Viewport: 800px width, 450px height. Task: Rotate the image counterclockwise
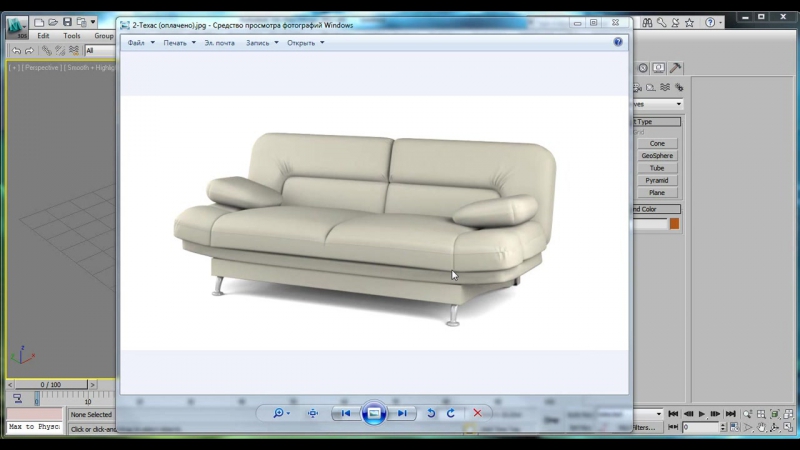pyautogui.click(x=431, y=413)
